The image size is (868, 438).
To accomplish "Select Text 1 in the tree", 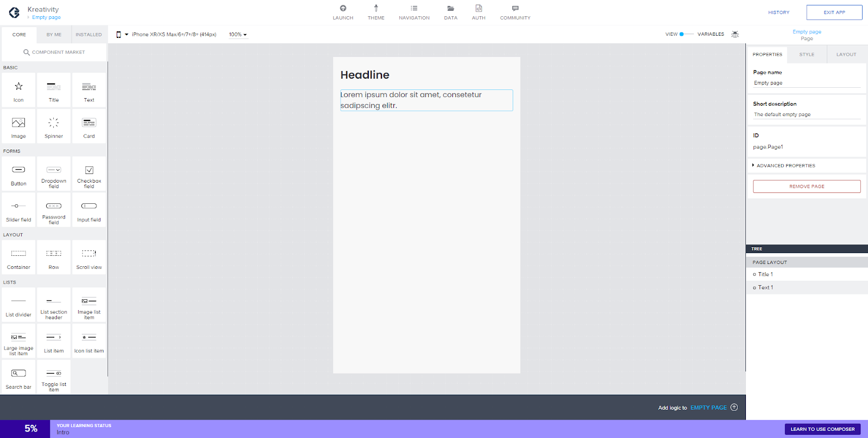I will [807, 287].
